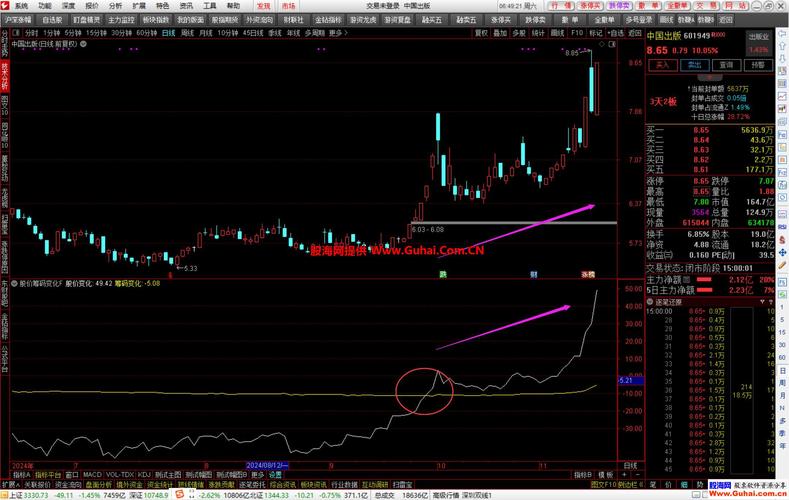
Task: Click the 预警 button
Action: (758, 65)
